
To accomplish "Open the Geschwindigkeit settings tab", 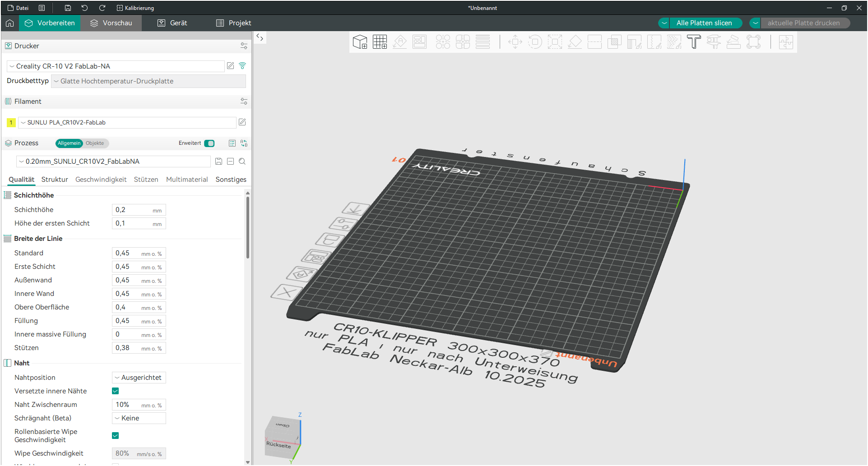I will click(101, 180).
